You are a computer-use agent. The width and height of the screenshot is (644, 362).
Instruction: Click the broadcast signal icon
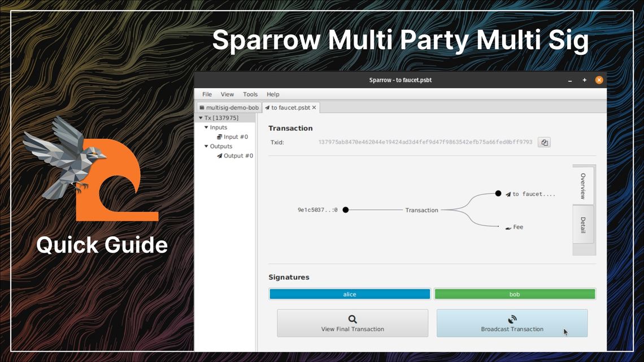point(512,319)
